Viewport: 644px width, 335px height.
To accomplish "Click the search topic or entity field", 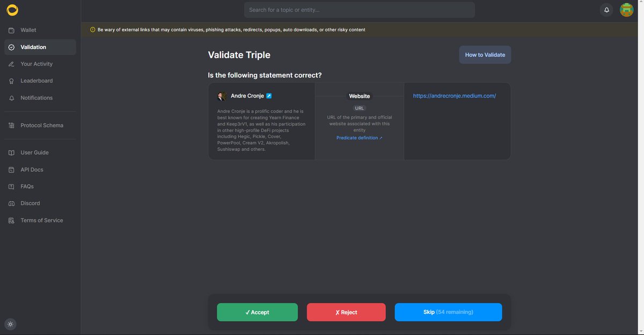I will [360, 10].
